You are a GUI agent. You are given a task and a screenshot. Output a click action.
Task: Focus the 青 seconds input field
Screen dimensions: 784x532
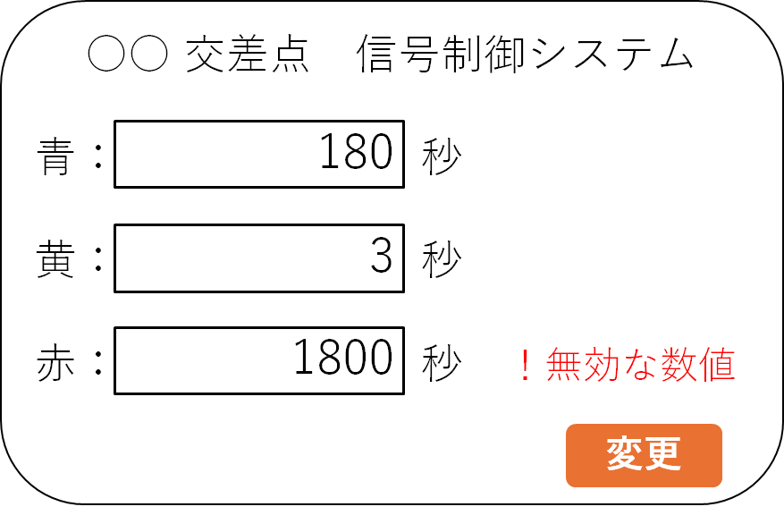point(259,154)
